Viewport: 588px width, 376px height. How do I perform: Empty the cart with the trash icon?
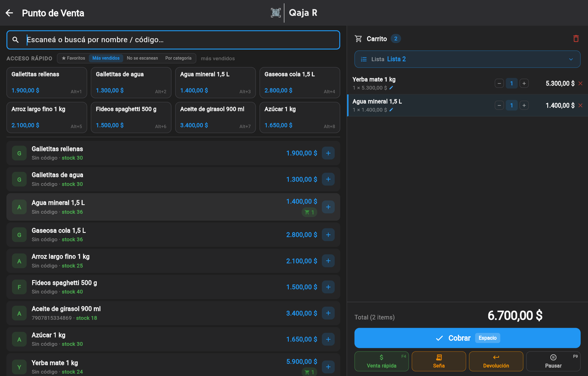pos(576,39)
